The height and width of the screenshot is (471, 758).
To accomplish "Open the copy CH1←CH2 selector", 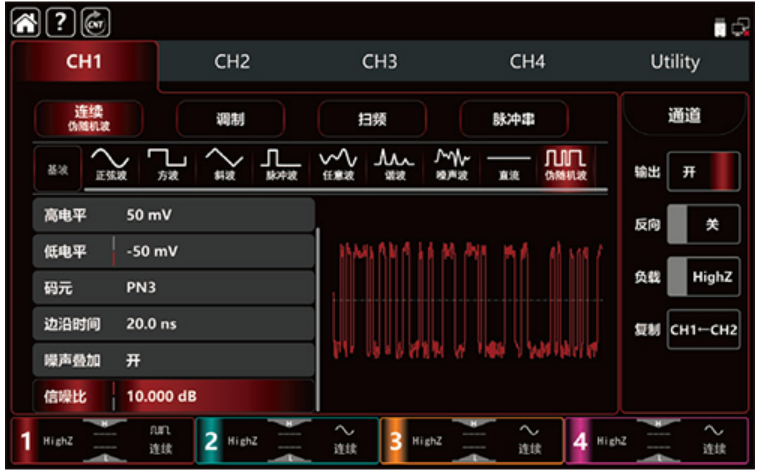I will coord(703,329).
